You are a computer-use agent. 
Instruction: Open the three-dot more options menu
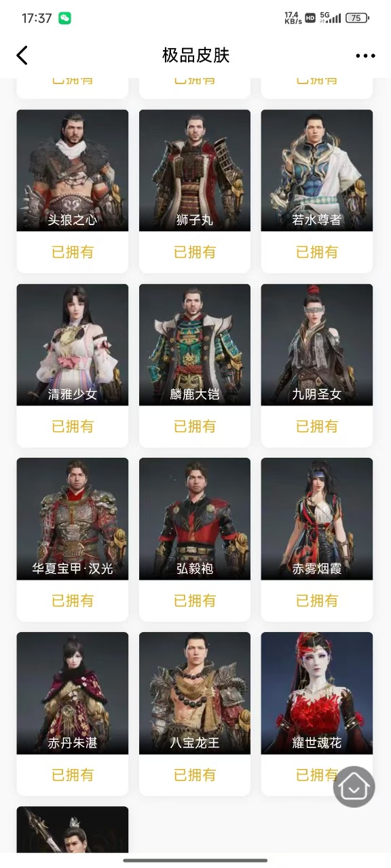(365, 56)
